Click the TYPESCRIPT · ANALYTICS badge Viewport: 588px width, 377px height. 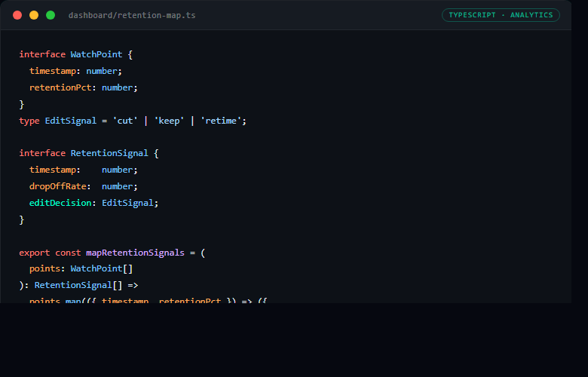click(x=501, y=15)
